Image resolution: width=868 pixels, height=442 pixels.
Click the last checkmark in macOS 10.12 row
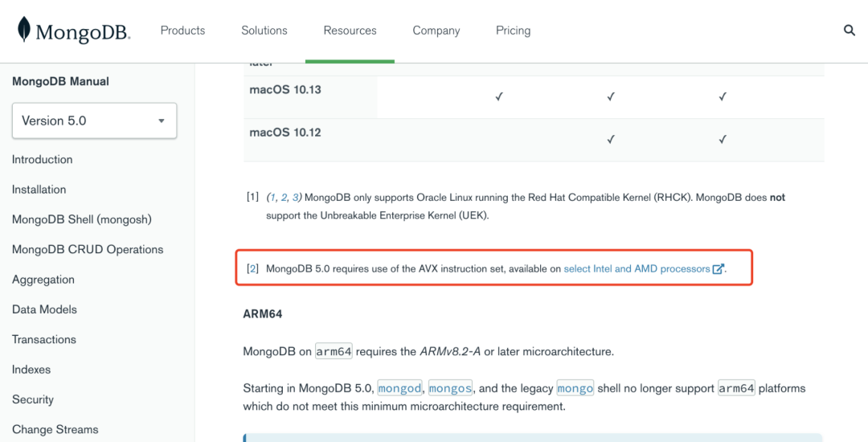click(723, 140)
